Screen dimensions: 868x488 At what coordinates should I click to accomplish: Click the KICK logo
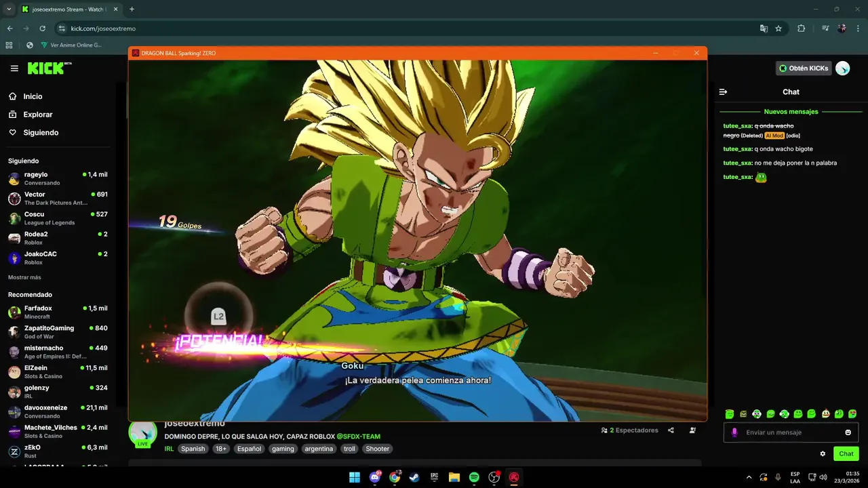50,68
